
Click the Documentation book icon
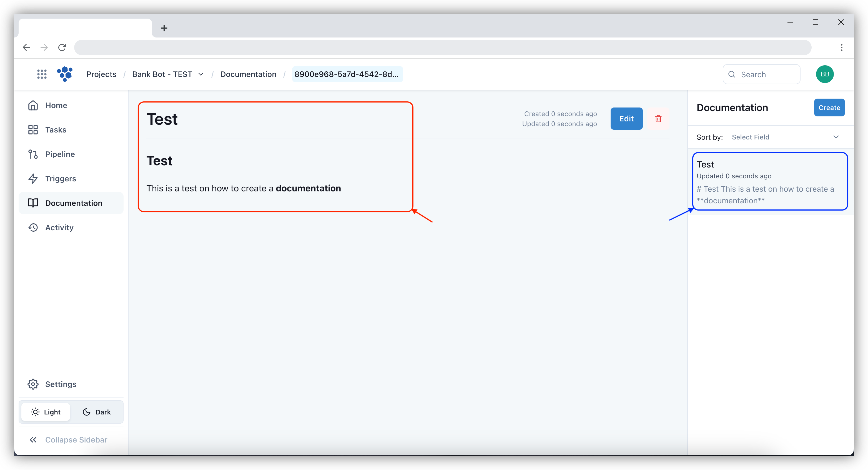(33, 202)
